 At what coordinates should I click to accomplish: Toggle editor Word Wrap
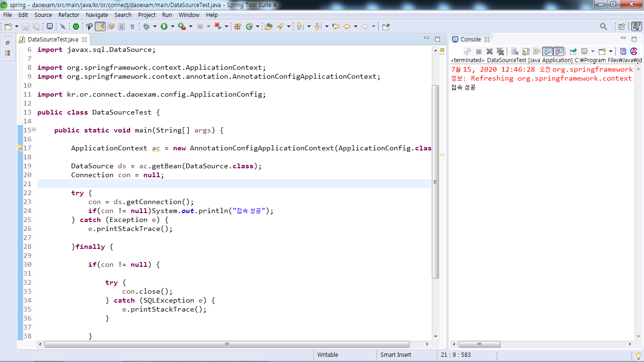(x=111, y=27)
